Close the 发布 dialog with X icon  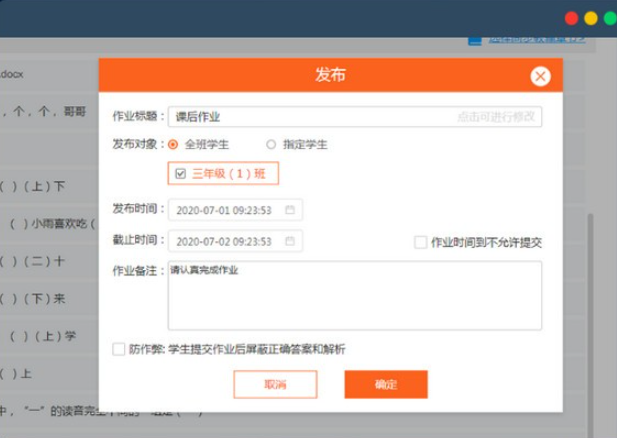(x=540, y=76)
